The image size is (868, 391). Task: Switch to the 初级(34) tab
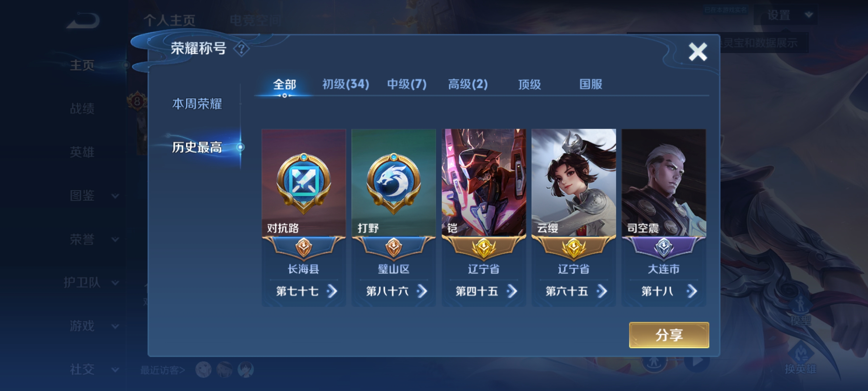coord(345,84)
